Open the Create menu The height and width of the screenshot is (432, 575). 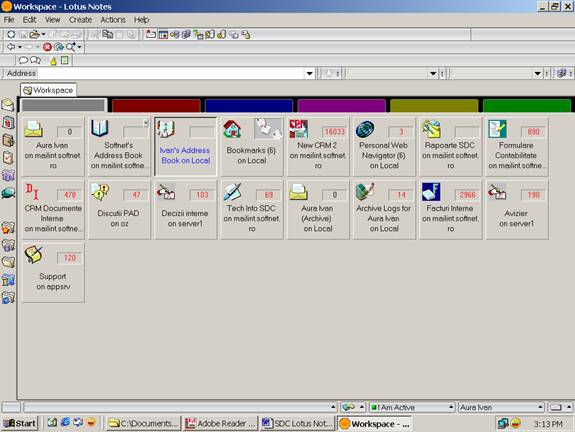(80, 20)
